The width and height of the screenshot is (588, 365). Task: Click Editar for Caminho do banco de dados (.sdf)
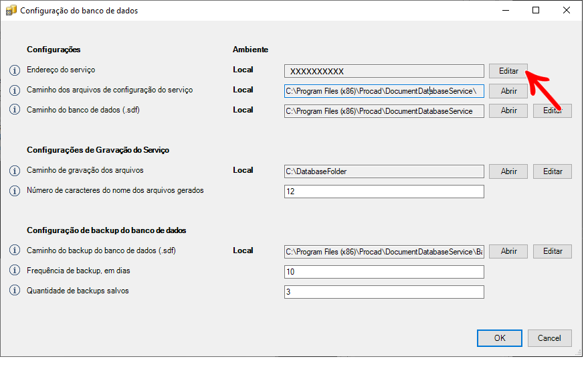tap(553, 111)
